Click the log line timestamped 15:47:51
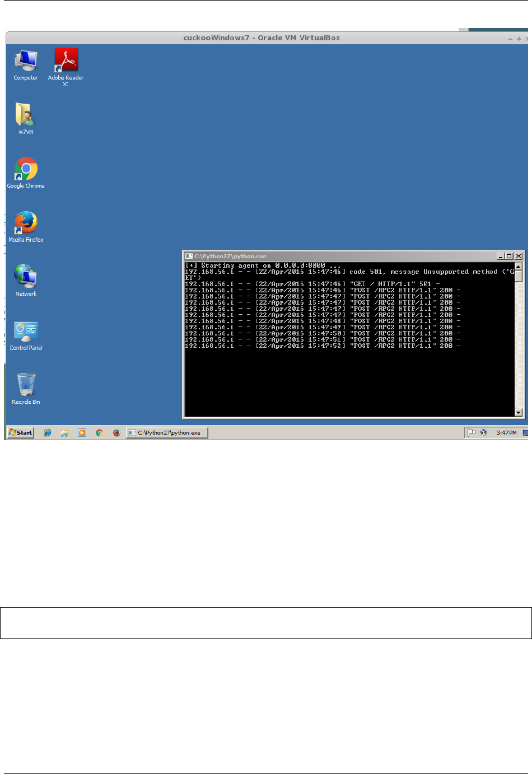 pyautogui.click(x=323, y=339)
